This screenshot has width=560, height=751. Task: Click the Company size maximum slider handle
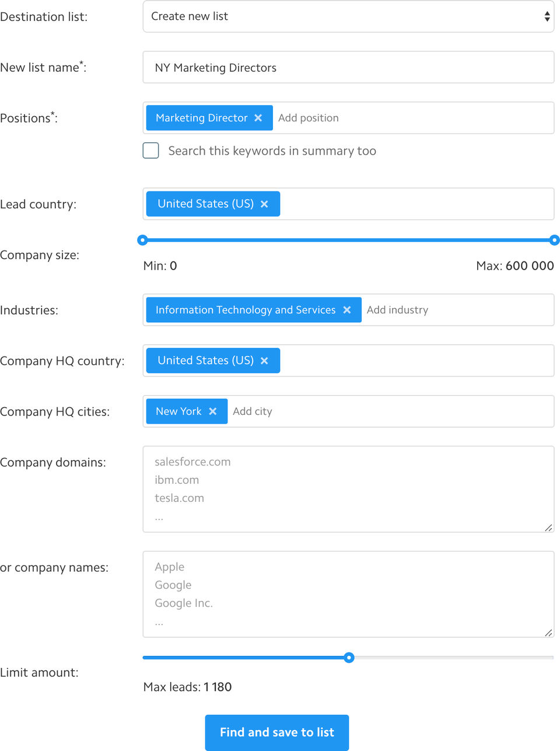point(554,240)
